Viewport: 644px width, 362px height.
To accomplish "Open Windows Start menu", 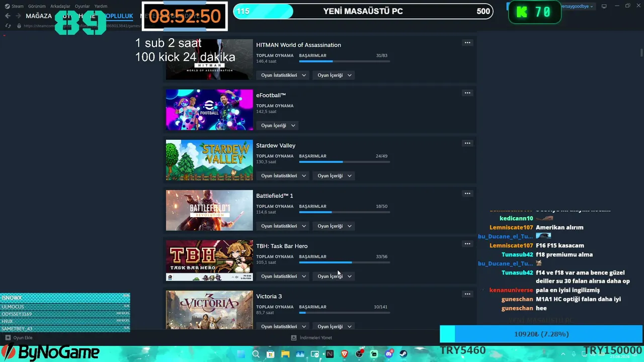I will [x=240, y=354].
